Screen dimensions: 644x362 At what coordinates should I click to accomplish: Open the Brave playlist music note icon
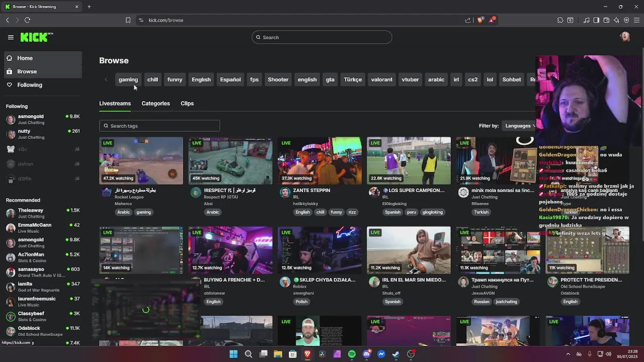[586, 20]
